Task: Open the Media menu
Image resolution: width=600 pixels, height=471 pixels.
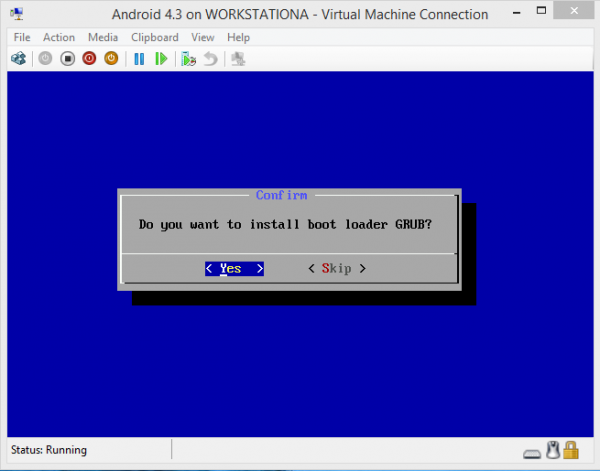Action: pos(103,37)
